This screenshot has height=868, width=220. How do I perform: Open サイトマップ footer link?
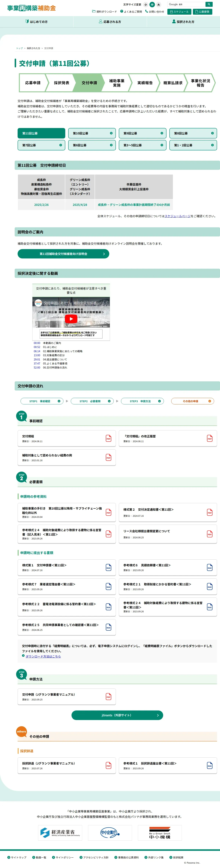click(17, 857)
